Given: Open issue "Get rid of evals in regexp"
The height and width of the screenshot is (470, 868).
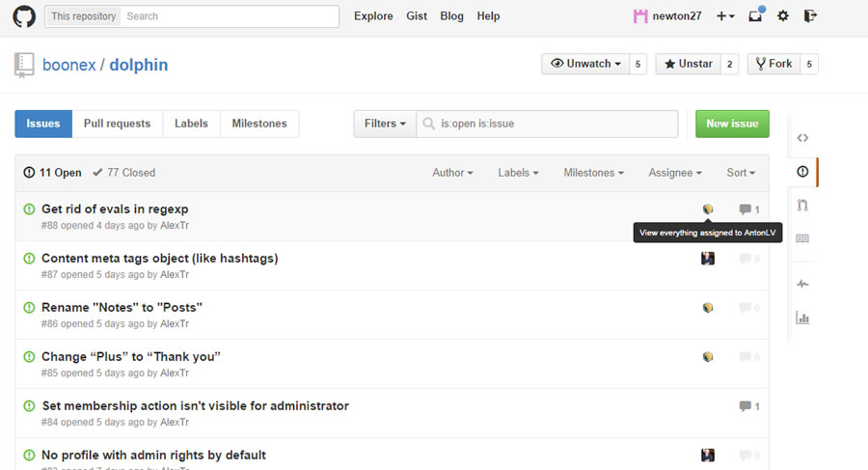Looking at the screenshot, I should point(115,208).
